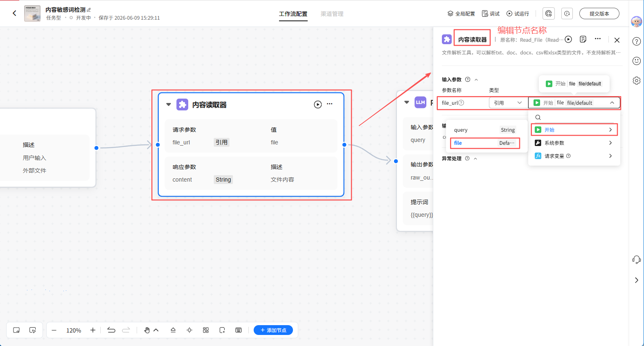Collapse the 异常处理 section
Viewport: 644px width, 346px height.
coord(475,159)
